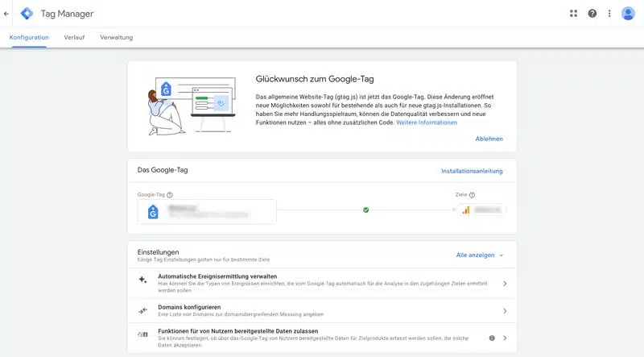This screenshot has height=357, width=644.
Task: Switch to the Verwaltung tab
Action: (116, 37)
